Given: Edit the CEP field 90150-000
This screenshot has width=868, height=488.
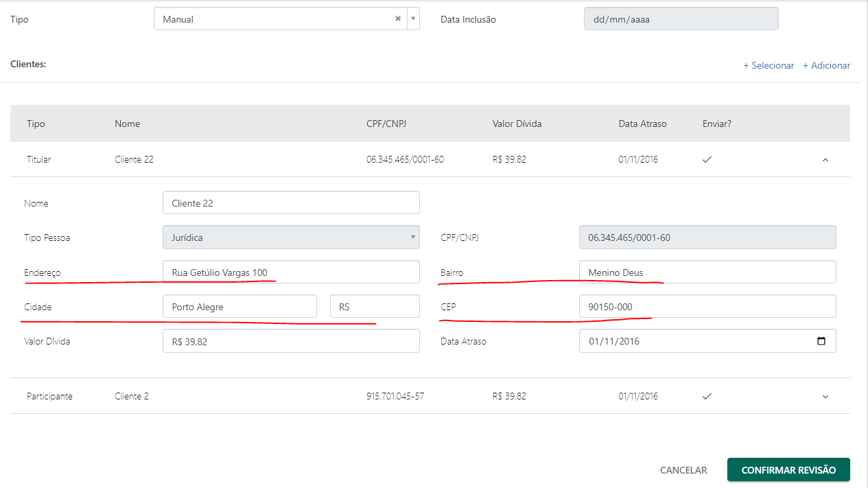Looking at the screenshot, I should (x=707, y=306).
